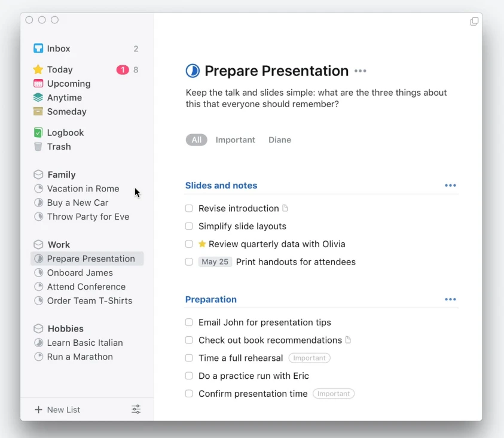Open the filter settings icon near New List
This screenshot has width=504, height=438.
(136, 409)
